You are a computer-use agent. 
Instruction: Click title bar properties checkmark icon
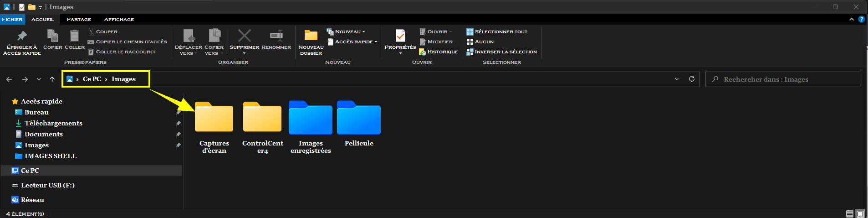click(22, 7)
